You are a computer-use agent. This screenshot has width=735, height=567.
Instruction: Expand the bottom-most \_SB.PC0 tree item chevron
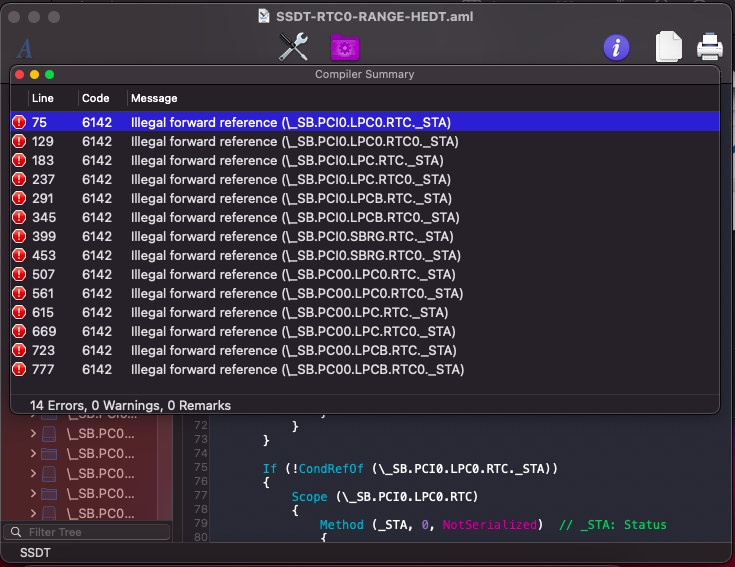click(33, 513)
